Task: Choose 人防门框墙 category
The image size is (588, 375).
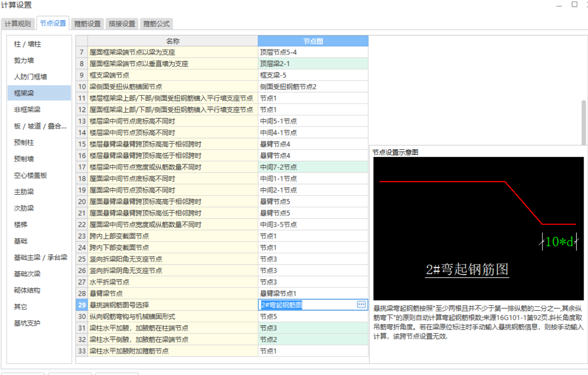Action: [x=39, y=77]
